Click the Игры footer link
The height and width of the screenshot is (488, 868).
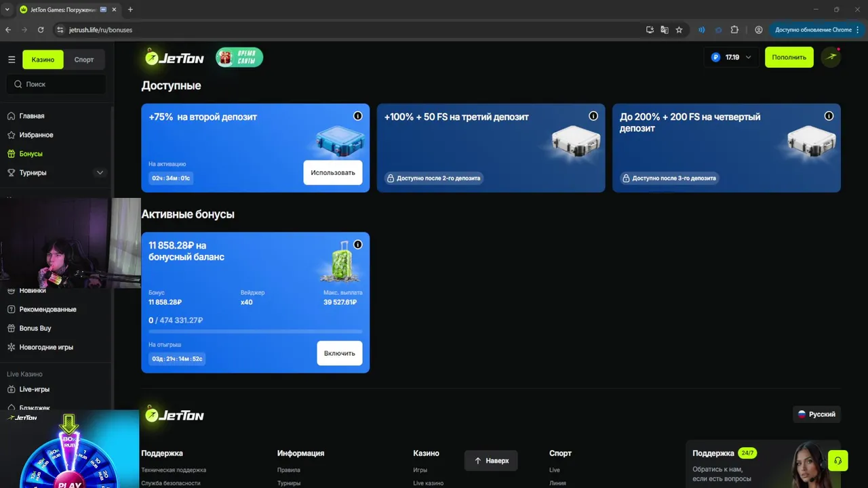(420, 470)
